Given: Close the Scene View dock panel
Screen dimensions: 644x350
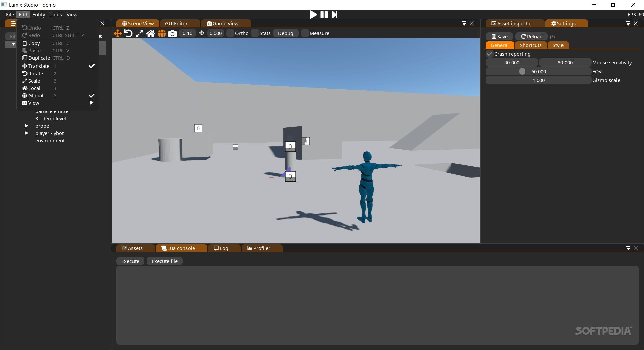Looking at the screenshot, I should pyautogui.click(x=472, y=23).
